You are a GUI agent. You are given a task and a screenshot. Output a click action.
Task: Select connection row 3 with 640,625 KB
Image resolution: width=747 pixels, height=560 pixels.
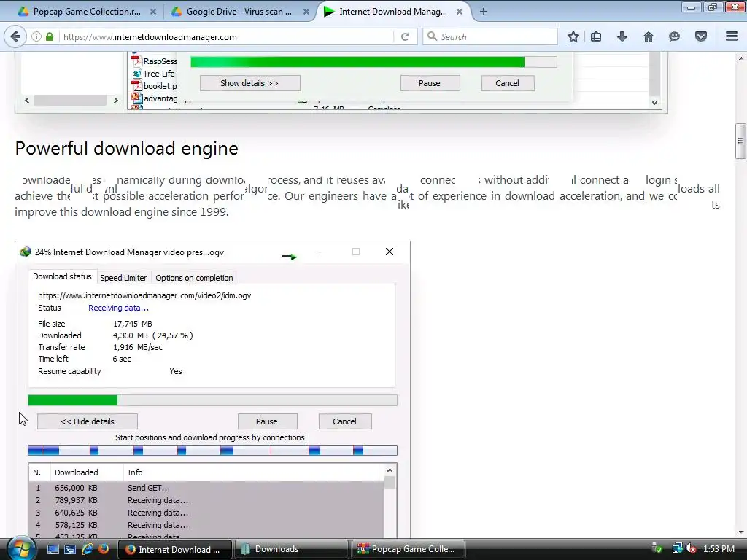point(206,513)
